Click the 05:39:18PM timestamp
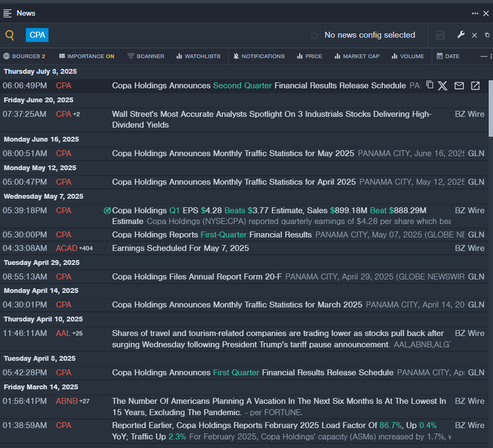This screenshot has width=493, height=448. (25, 211)
